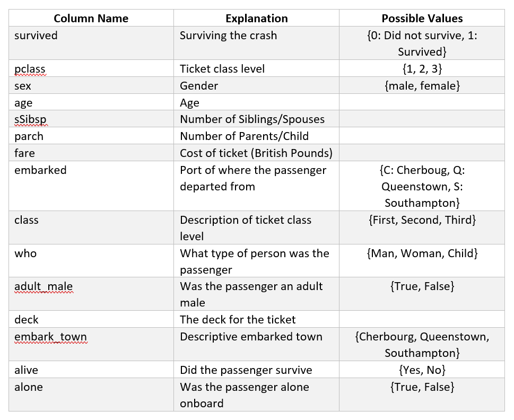Click the '{Man, Woman, Child}' values cell
This screenshot has height=420, width=514.
coord(422,253)
